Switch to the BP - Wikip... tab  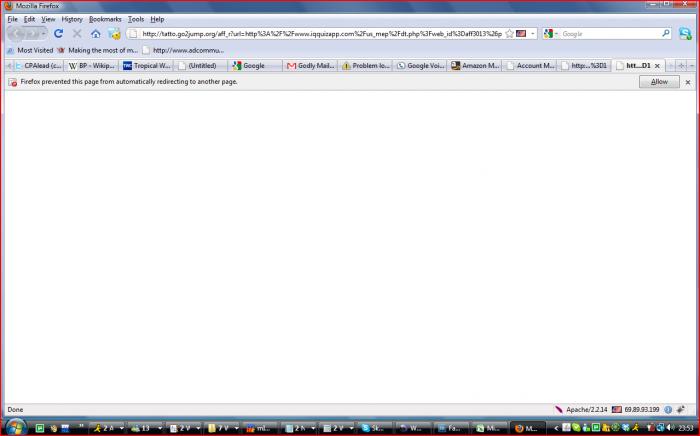(x=92, y=66)
